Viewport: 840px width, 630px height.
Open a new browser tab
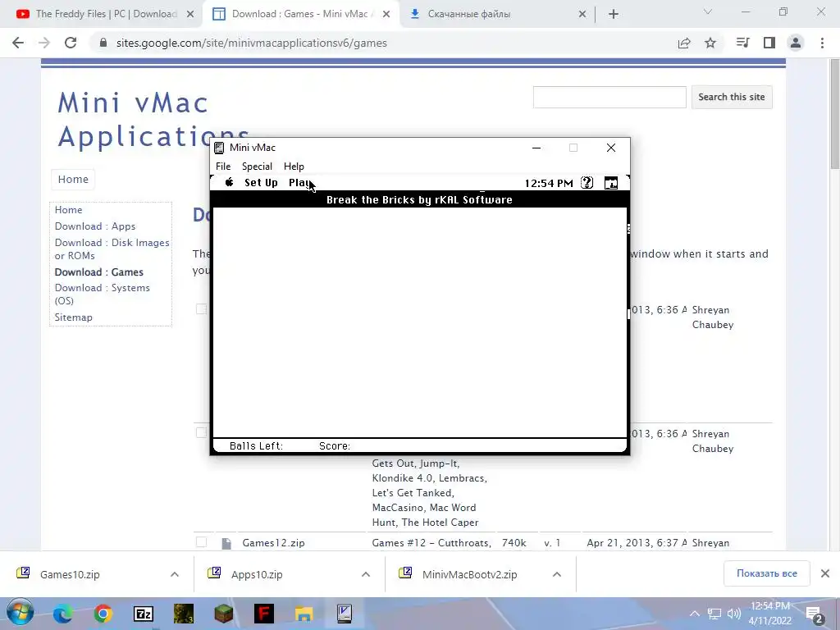point(614,15)
